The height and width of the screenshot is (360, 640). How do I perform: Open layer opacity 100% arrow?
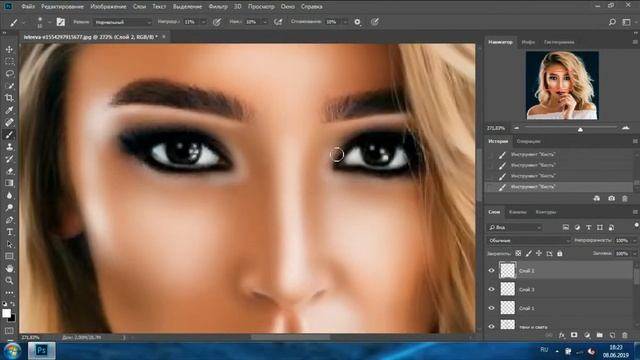pos(634,240)
